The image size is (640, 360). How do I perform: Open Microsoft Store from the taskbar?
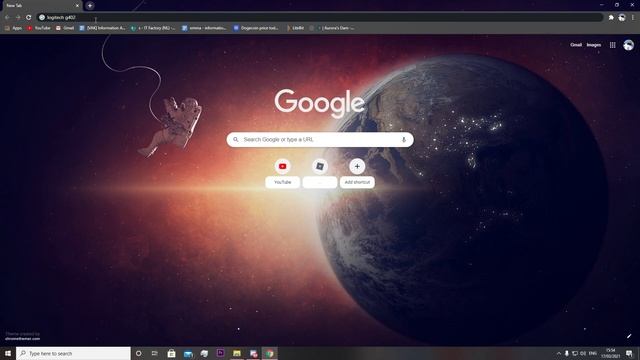[x=171, y=353]
